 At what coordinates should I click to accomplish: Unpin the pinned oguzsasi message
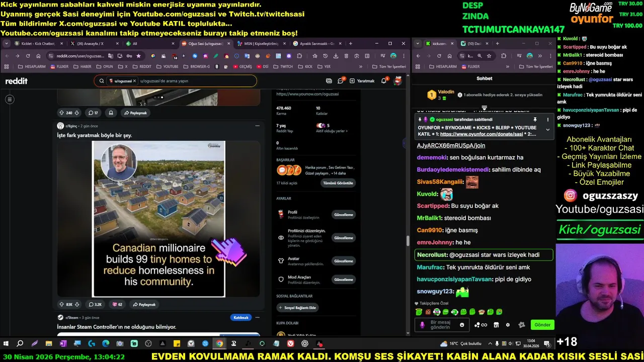tap(535, 120)
